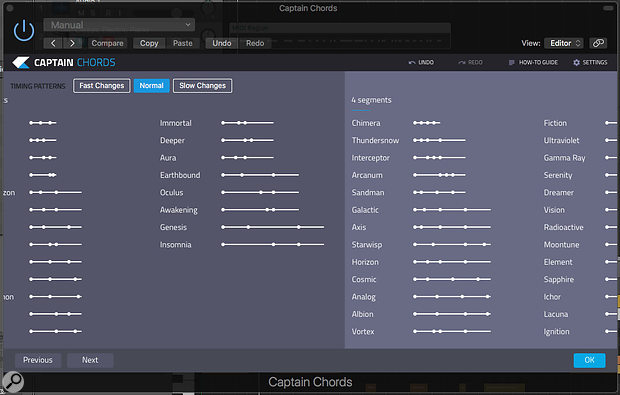The width and height of the screenshot is (620, 395).
Task: Select the Genesis timing pattern
Action: (x=173, y=227)
